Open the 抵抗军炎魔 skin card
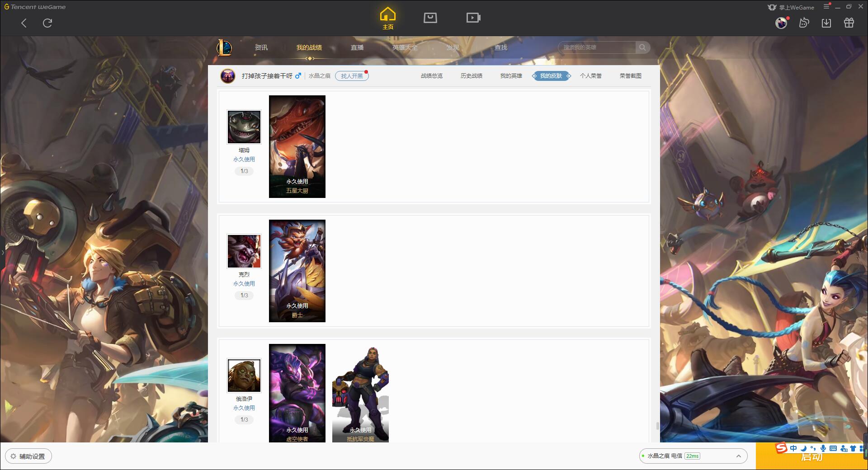Screen dimensions: 868x470 pos(360,393)
